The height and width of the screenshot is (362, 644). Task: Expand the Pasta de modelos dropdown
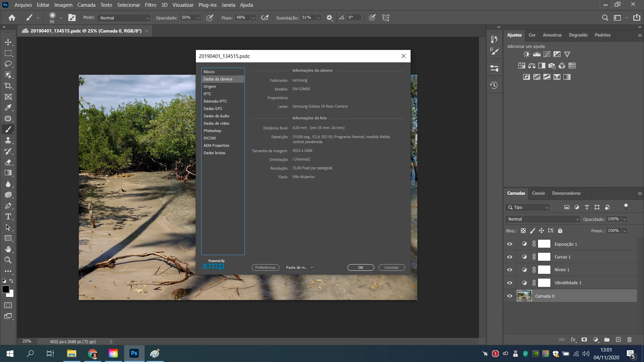click(299, 267)
